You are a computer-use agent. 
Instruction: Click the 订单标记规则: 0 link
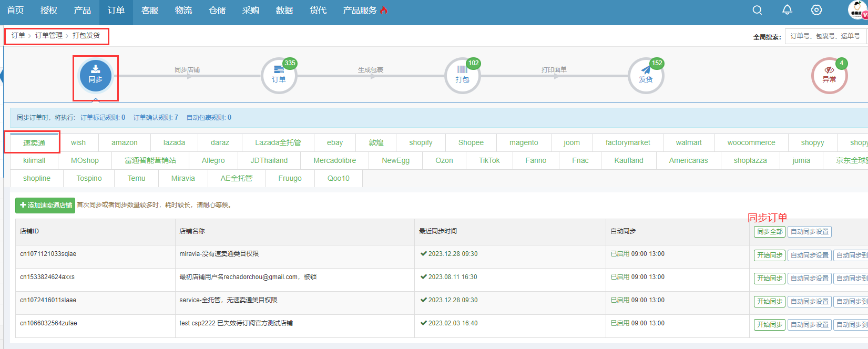click(103, 118)
